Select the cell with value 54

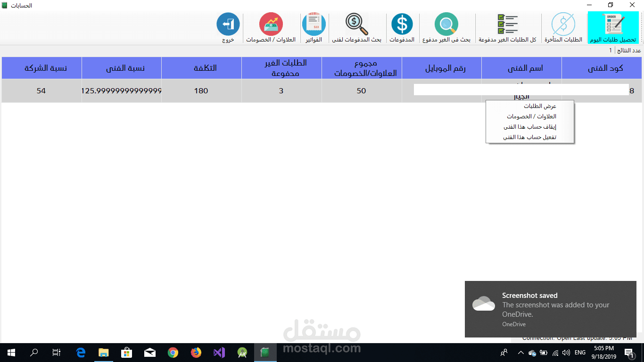coord(41,90)
